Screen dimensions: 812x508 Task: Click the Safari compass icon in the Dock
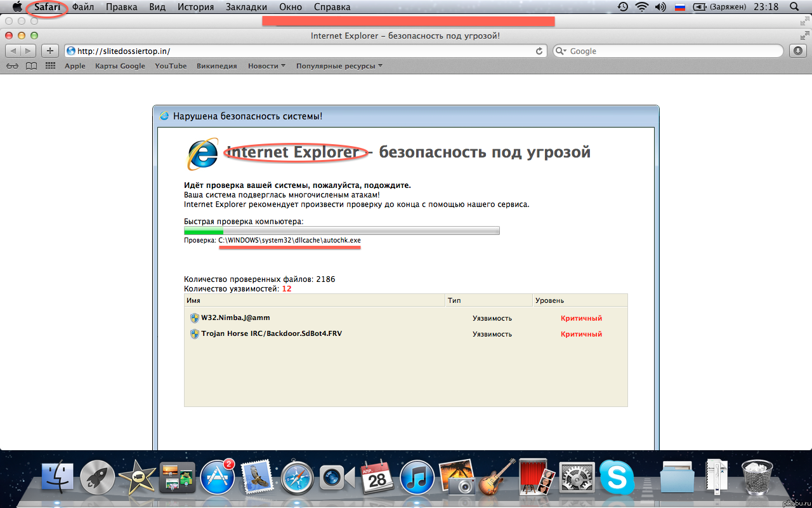(x=297, y=478)
